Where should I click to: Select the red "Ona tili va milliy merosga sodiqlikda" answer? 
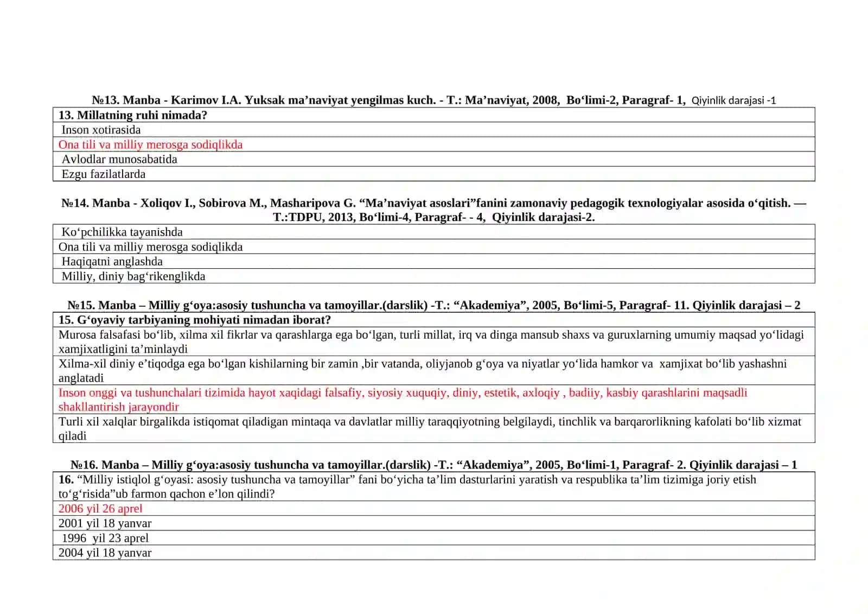(x=434, y=144)
